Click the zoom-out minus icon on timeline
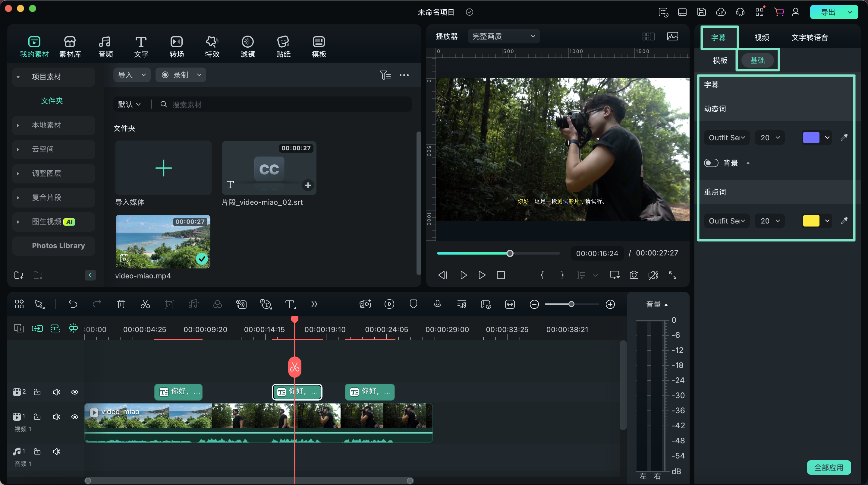The image size is (868, 485). (534, 304)
